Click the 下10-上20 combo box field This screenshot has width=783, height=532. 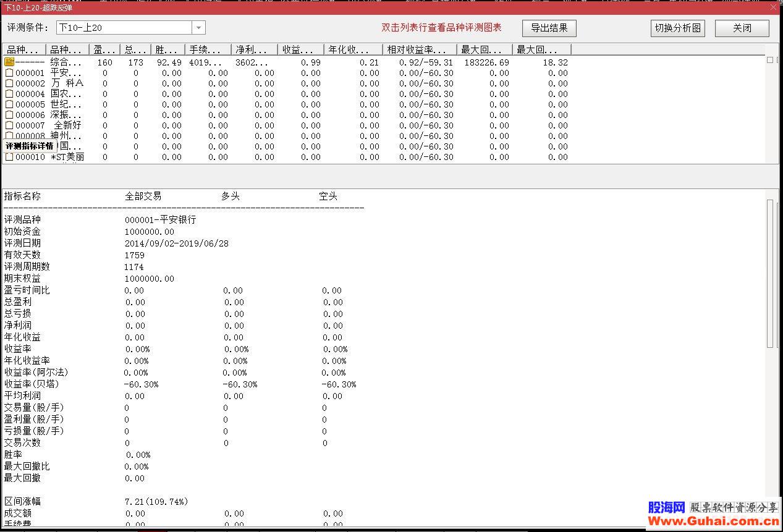tap(124, 28)
